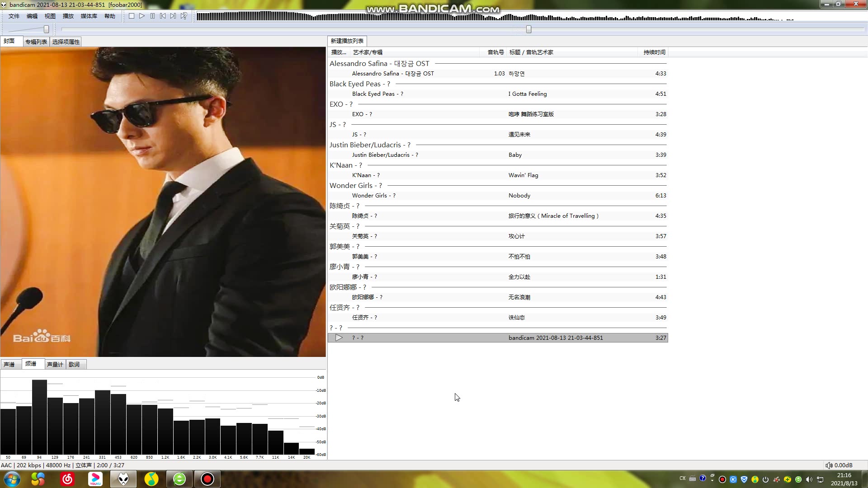Image resolution: width=868 pixels, height=488 pixels.
Task: Click the foobar2000 alien taskbar icon
Action: coord(123,479)
